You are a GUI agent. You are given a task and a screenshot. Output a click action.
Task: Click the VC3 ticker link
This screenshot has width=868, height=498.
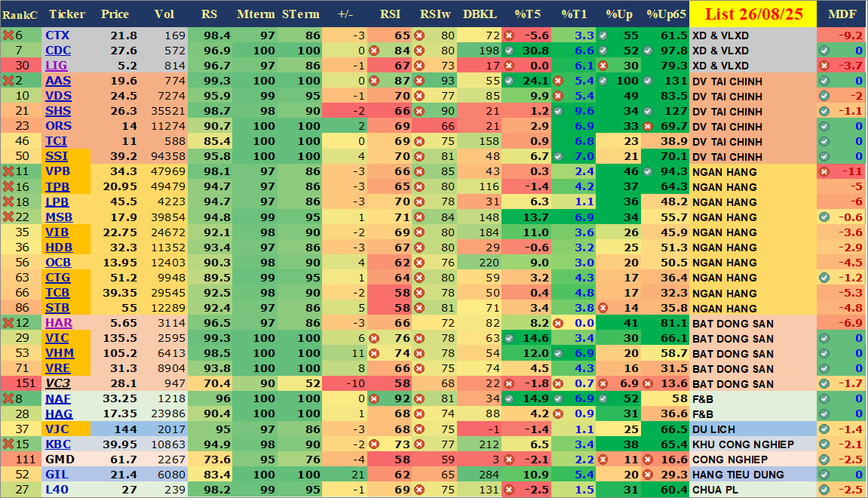tap(57, 383)
